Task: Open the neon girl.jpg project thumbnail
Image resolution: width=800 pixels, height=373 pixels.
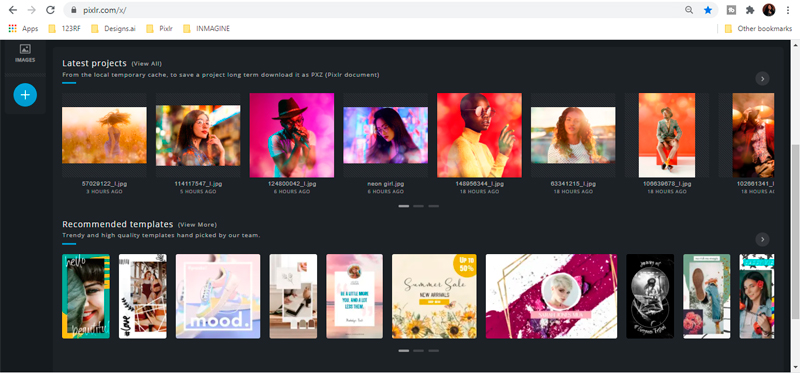Action: 386,135
